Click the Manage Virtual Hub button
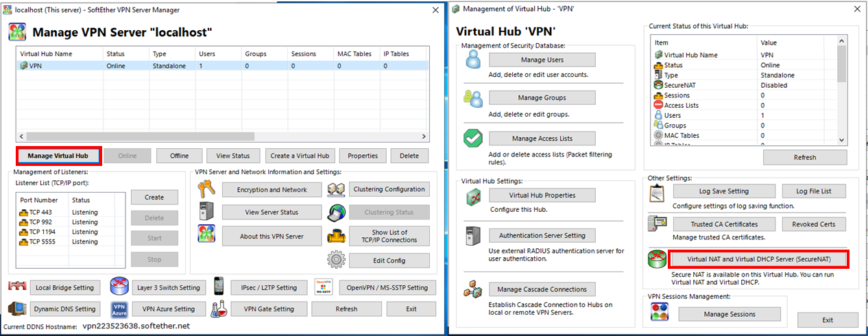Screen dimensions: 868x336 pyautogui.click(x=58, y=156)
